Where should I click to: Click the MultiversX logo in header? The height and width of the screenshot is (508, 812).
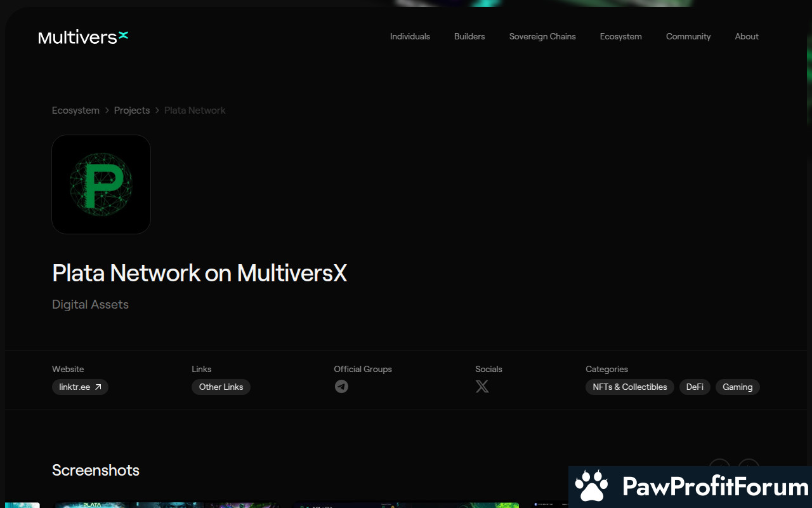(x=83, y=37)
